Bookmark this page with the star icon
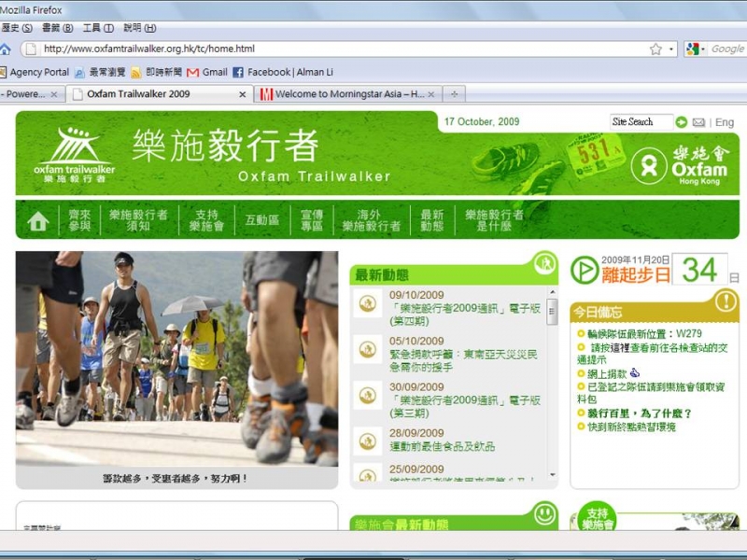This screenshot has width=747, height=560. (x=655, y=49)
